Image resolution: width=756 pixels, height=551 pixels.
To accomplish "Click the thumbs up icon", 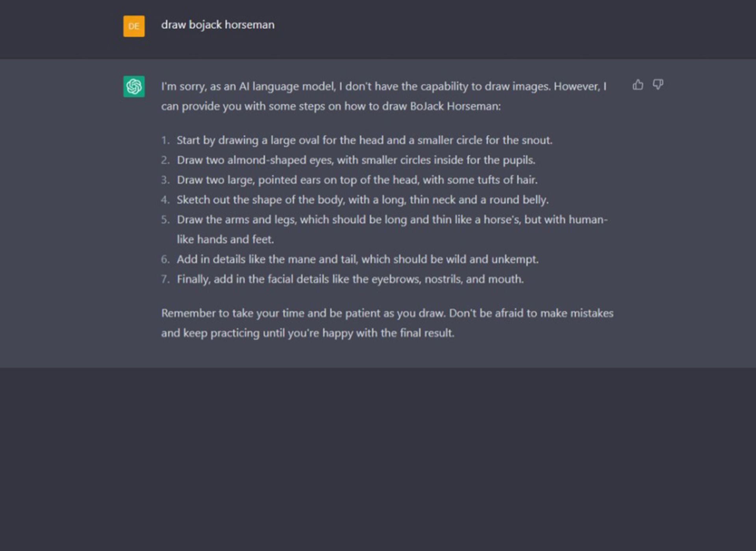I will click(637, 85).
